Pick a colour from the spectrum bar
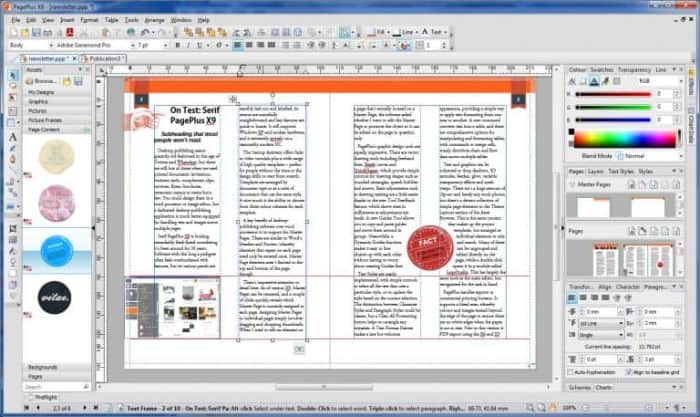The image size is (700, 417). pos(625,139)
